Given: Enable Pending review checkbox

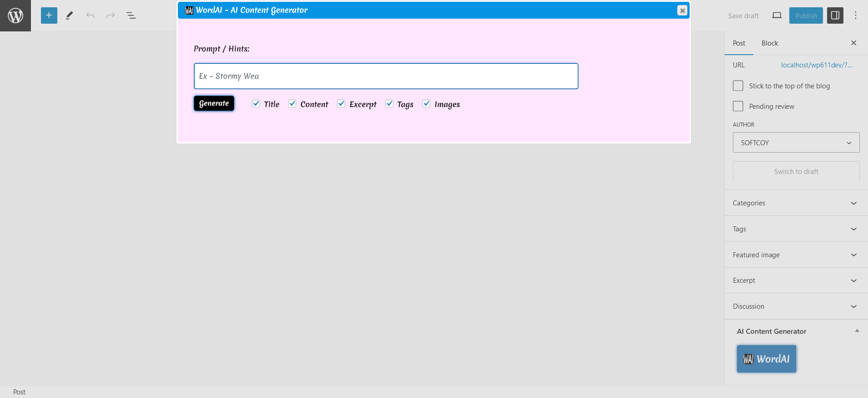Looking at the screenshot, I should pos(738,106).
